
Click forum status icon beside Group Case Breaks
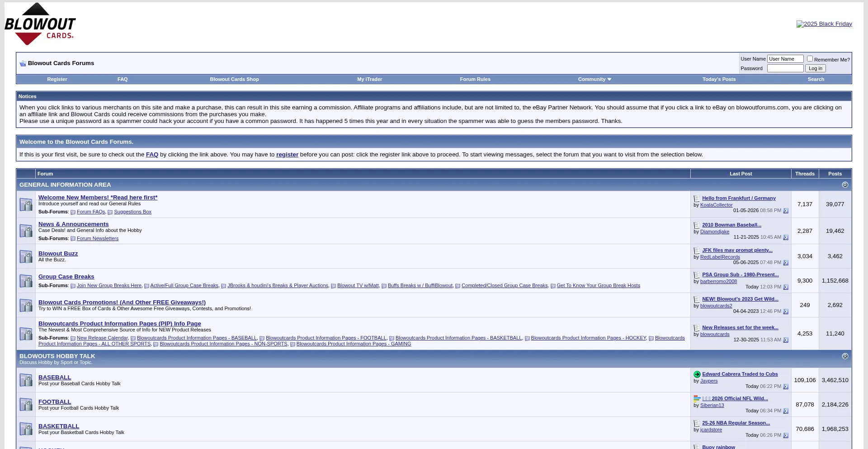tap(26, 281)
